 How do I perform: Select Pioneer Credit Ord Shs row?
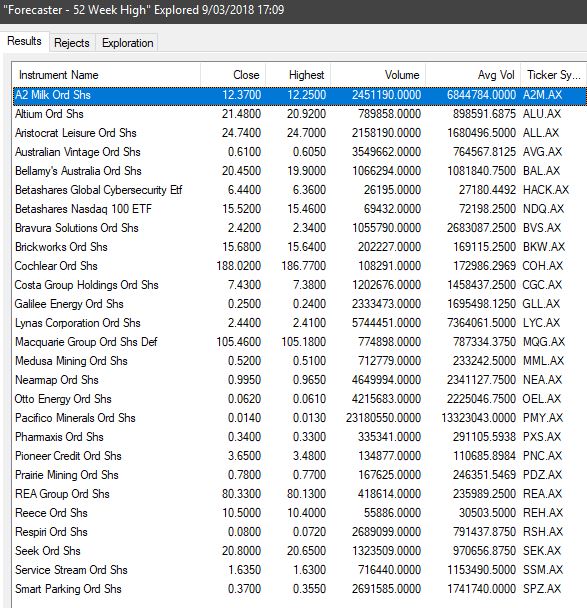300,456
